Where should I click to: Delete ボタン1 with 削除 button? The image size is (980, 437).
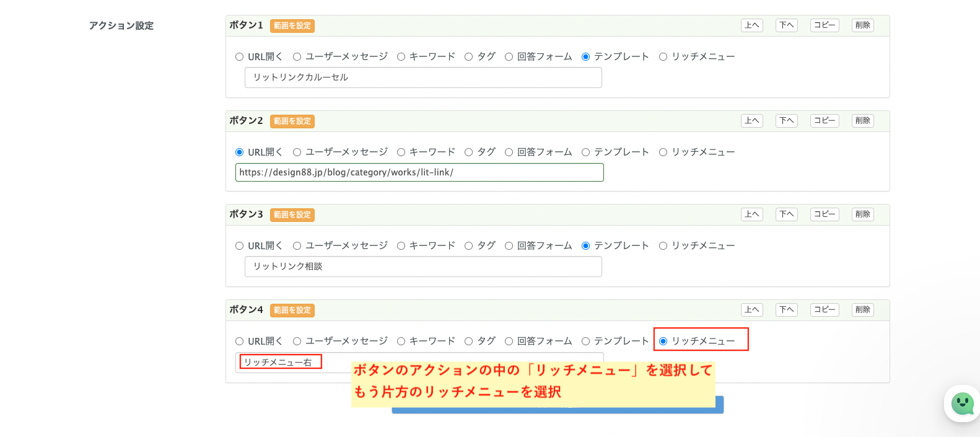pyautogui.click(x=862, y=25)
